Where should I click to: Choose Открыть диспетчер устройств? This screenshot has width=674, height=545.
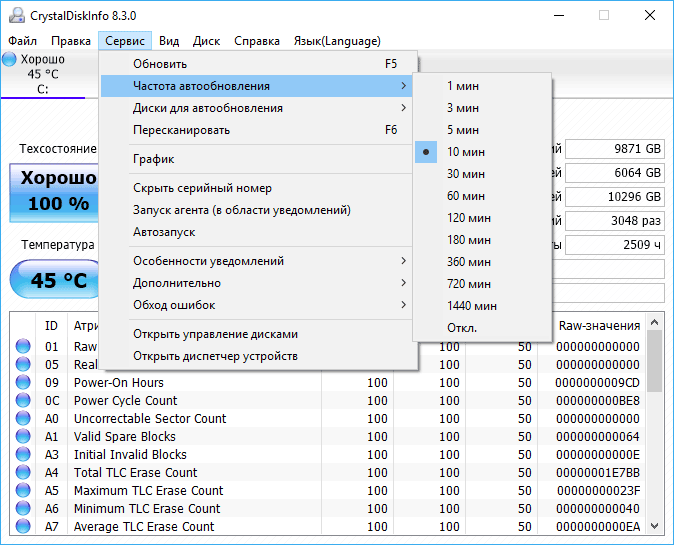258,356
